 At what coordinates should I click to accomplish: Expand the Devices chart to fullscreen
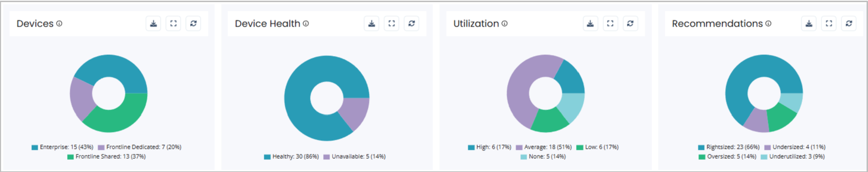click(x=173, y=23)
